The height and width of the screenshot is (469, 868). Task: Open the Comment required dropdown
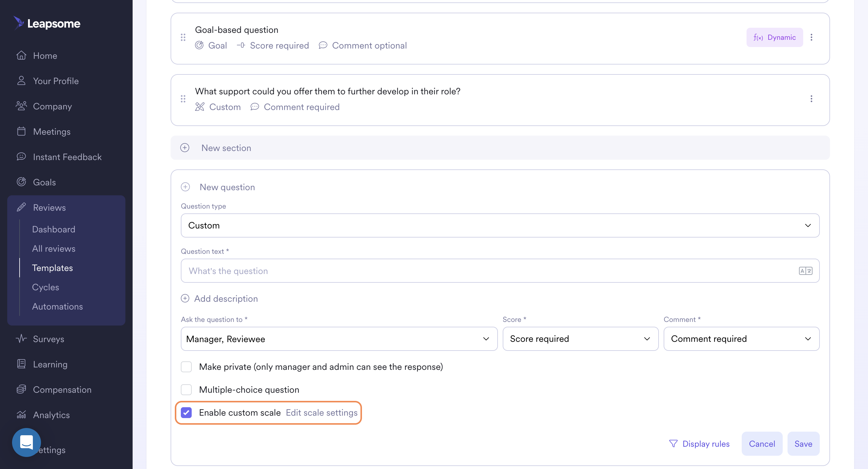[741, 338]
